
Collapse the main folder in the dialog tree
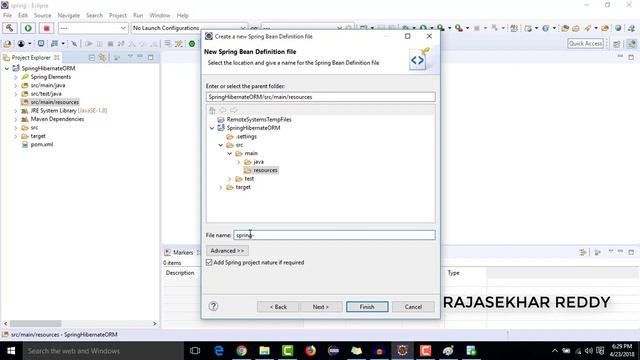(x=229, y=153)
